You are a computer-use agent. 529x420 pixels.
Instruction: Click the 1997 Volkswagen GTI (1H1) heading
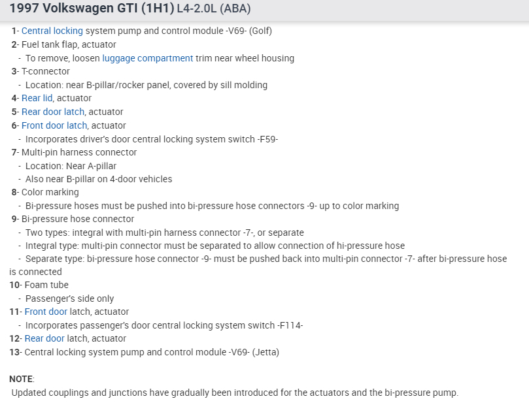(x=92, y=10)
